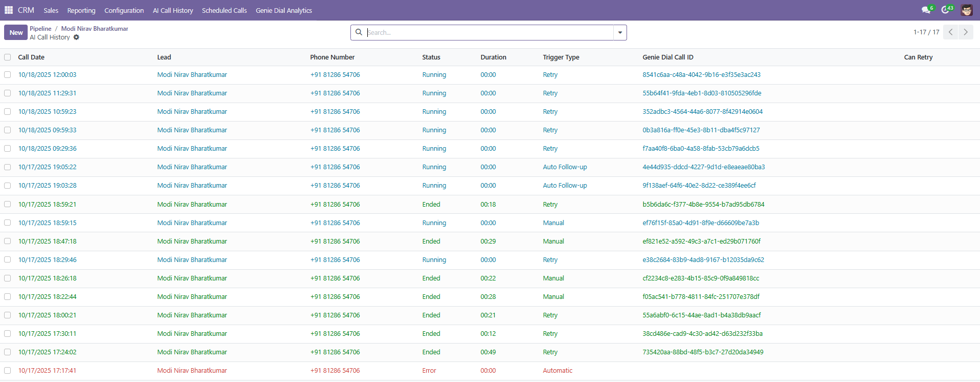Open the AI Call History menu
The width and height of the screenshot is (980, 382).
173,10
